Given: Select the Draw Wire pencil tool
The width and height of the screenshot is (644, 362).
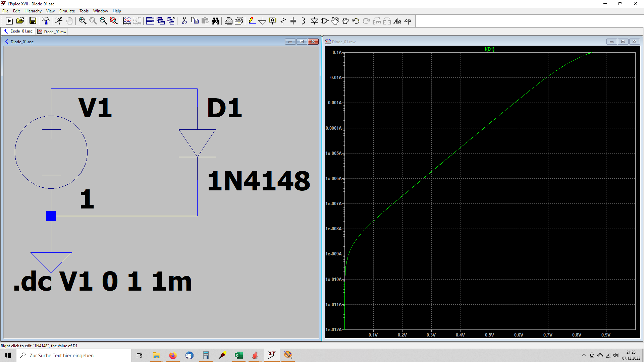Looking at the screenshot, I should point(252,21).
